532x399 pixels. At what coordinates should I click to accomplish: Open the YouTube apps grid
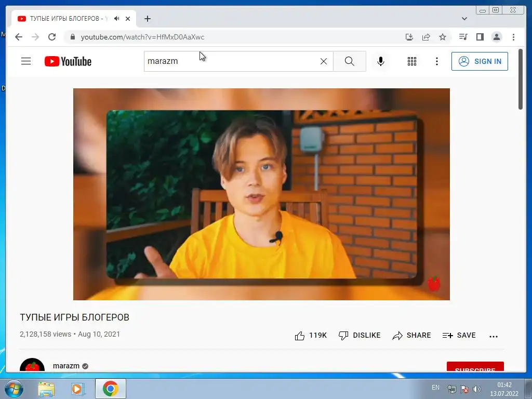(412, 61)
